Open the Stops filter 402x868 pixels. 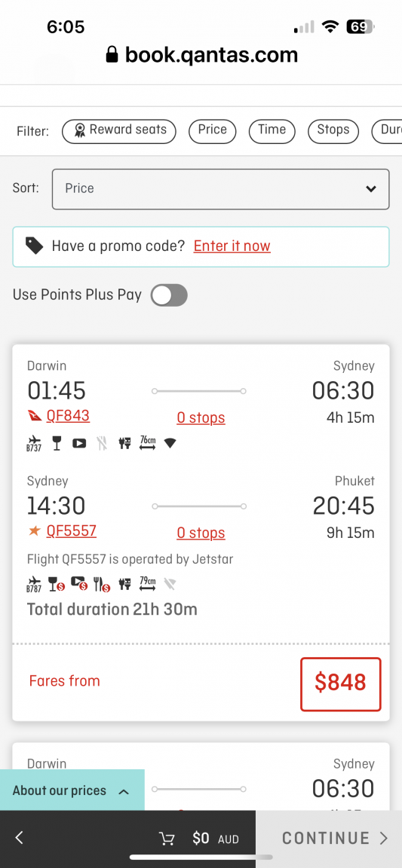click(x=333, y=131)
